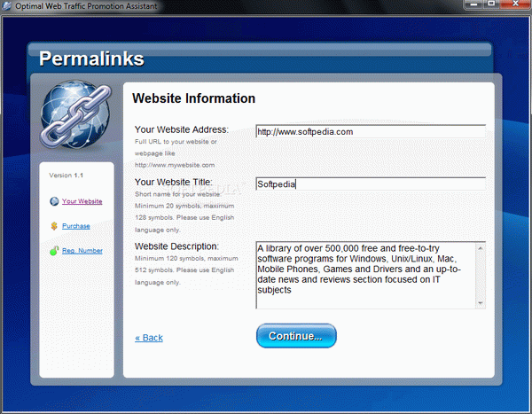Click the description scrollbar down arrow

481,303
